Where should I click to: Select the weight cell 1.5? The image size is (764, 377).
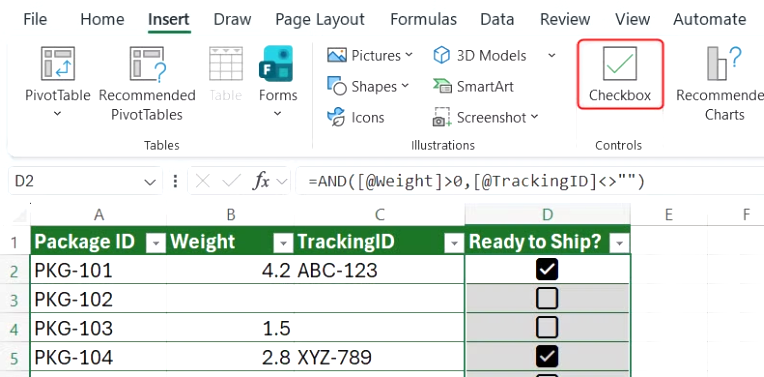pyautogui.click(x=231, y=328)
